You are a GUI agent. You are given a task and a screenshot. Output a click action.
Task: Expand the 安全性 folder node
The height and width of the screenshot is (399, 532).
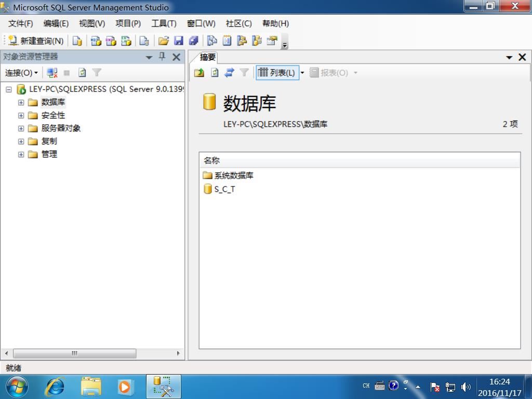click(21, 115)
